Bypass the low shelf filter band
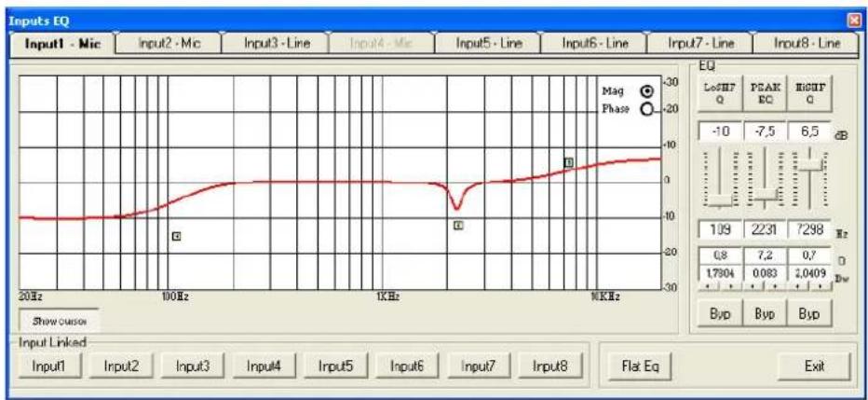The height and width of the screenshot is (400, 868). (x=720, y=315)
